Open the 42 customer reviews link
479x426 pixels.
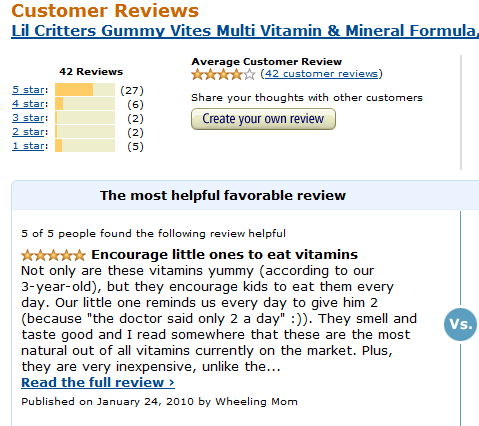(x=321, y=74)
